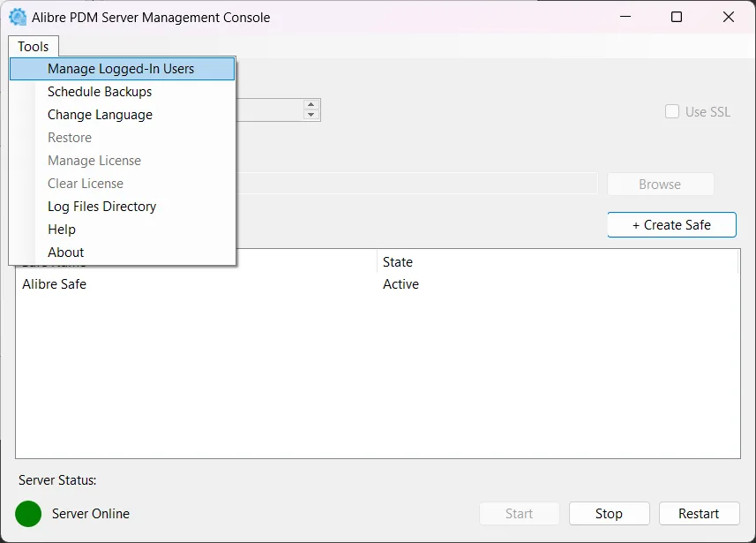Enable the Use SSL checkbox
The height and width of the screenshot is (543, 756).
(672, 111)
